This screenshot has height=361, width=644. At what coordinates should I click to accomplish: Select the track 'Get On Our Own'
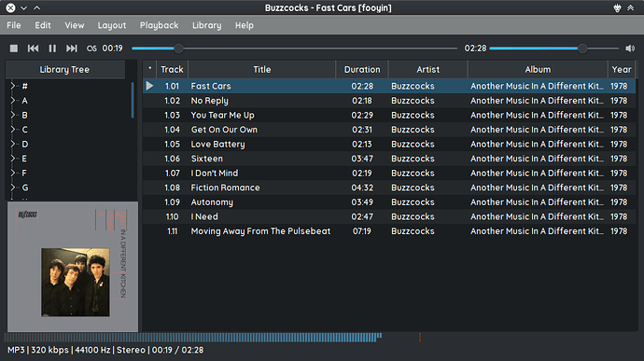224,130
